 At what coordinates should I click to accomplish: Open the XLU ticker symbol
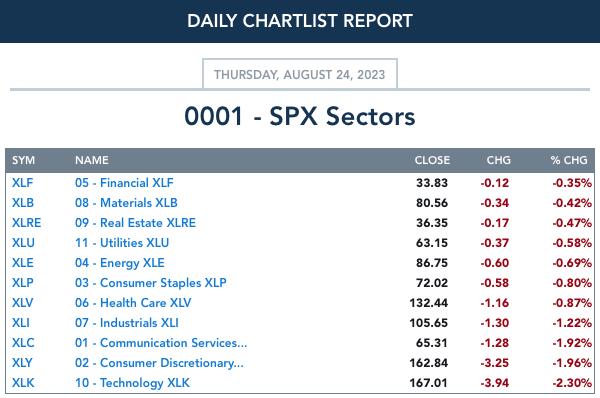click(x=23, y=243)
